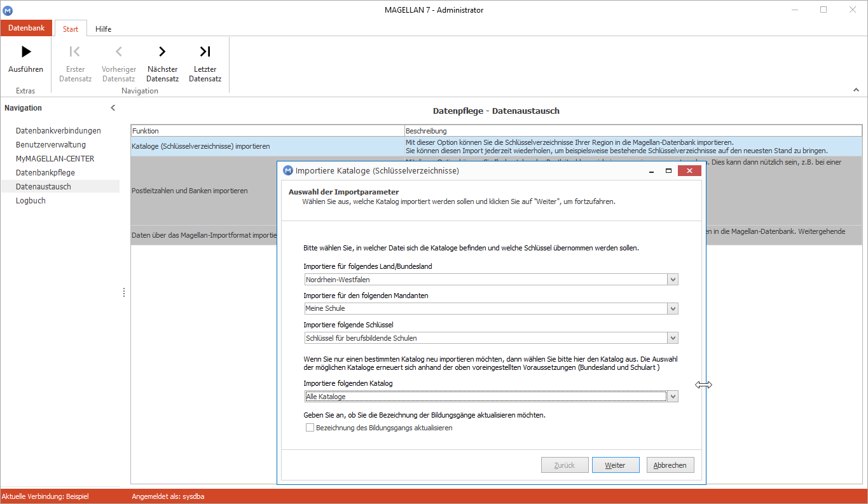This screenshot has height=504, width=868.
Task: Jump to Letzter Datensatz icon
Action: coord(205,51)
